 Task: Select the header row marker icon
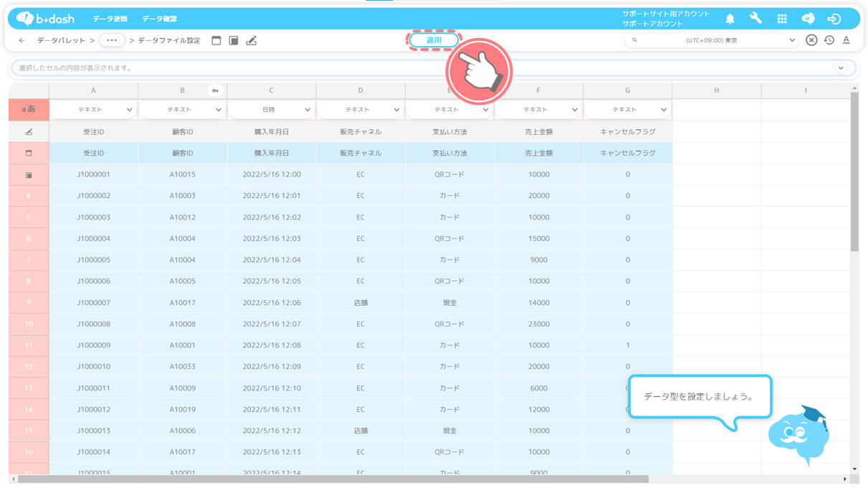pyautogui.click(x=29, y=153)
